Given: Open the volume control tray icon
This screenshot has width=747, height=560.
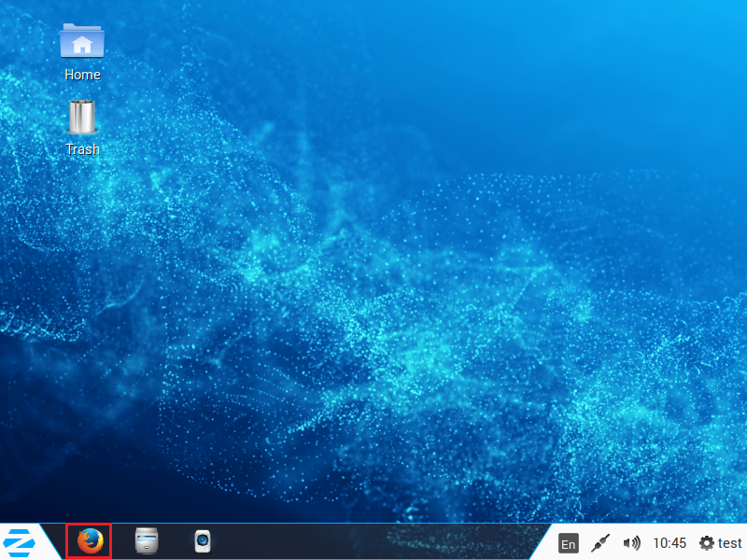Looking at the screenshot, I should point(632,543).
